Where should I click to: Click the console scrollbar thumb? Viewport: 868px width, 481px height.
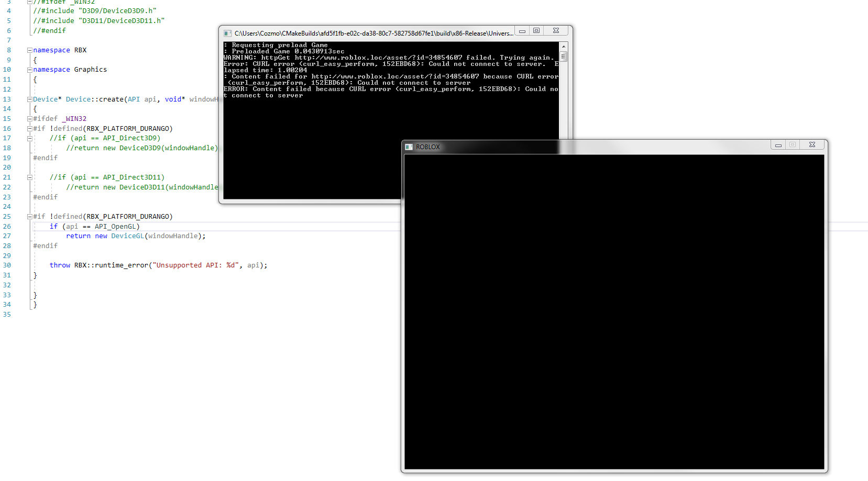coord(564,57)
